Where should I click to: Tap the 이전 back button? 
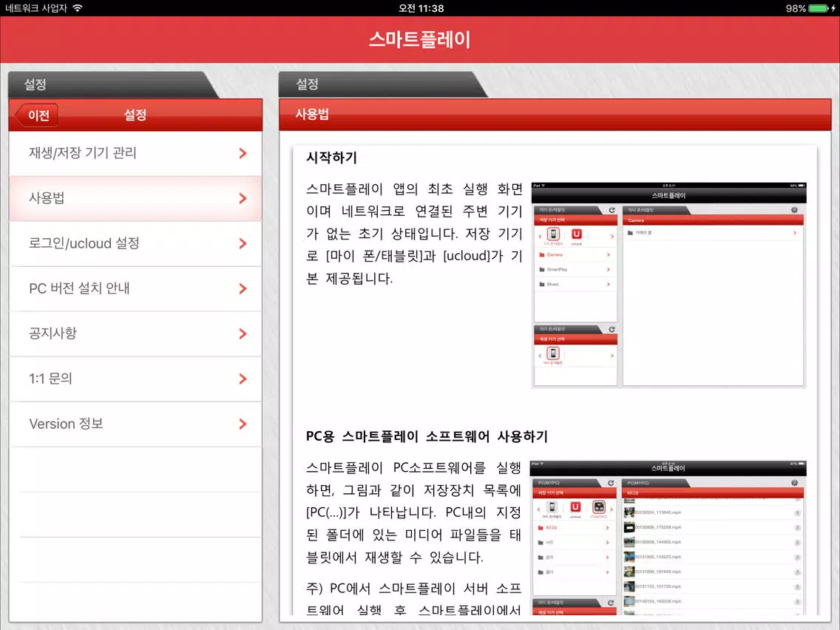(36, 115)
